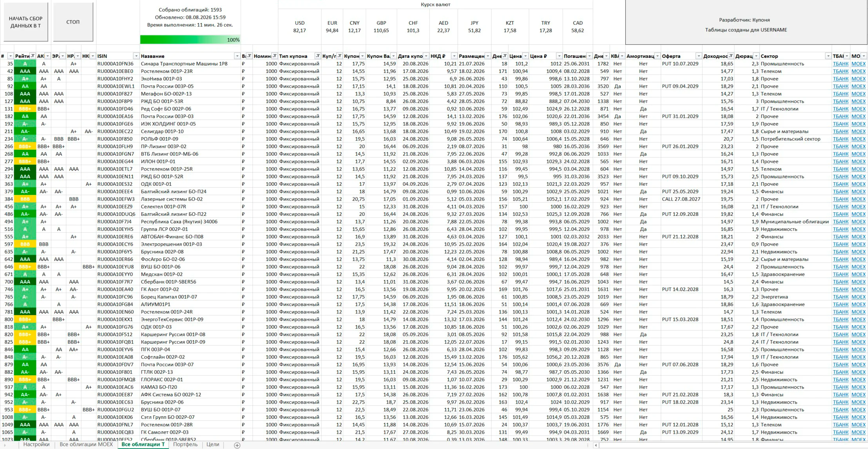Open the Сектор column filter dropdown
The height and width of the screenshot is (449, 868).
pyautogui.click(x=828, y=56)
